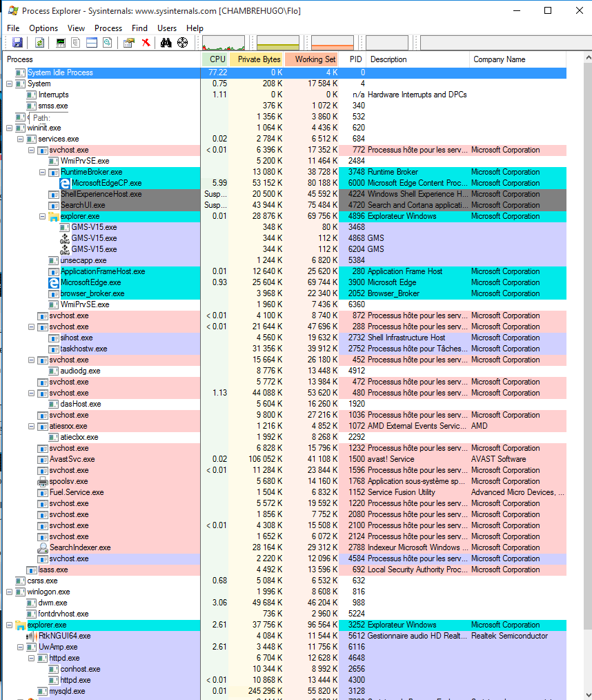Viewport: 592px width, 700px height.
Task: Select the ApplicationFrameHost.exe process
Action: coord(285,271)
